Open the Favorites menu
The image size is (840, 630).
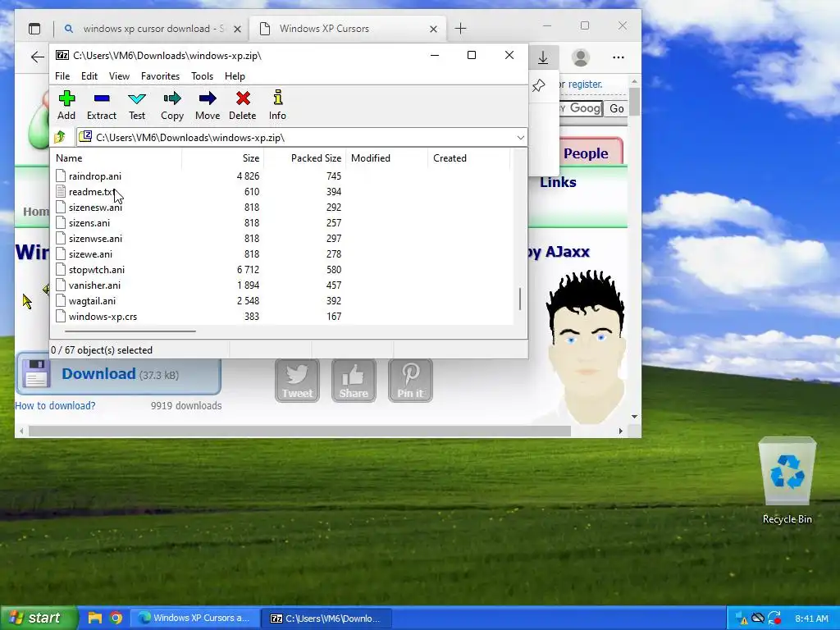tap(160, 76)
